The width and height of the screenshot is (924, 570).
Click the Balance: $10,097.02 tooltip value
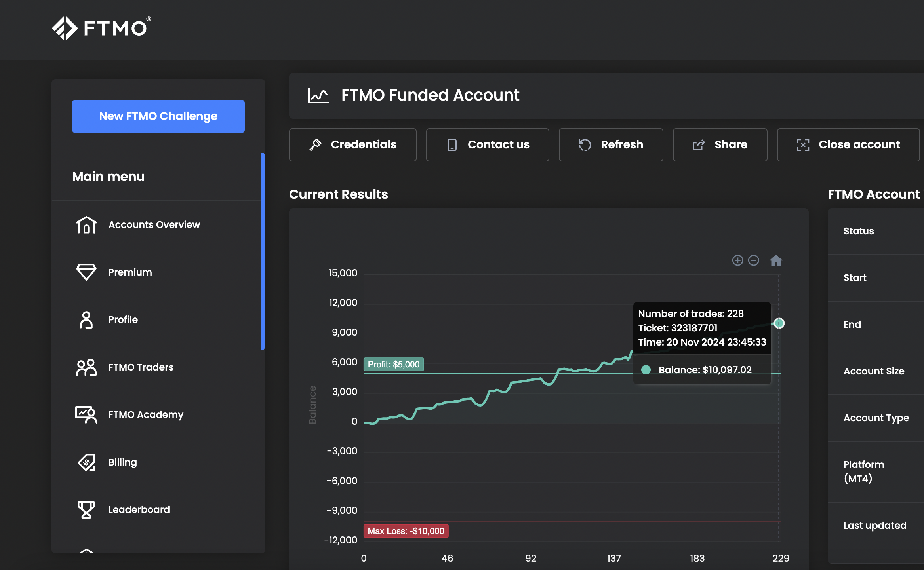click(x=705, y=370)
